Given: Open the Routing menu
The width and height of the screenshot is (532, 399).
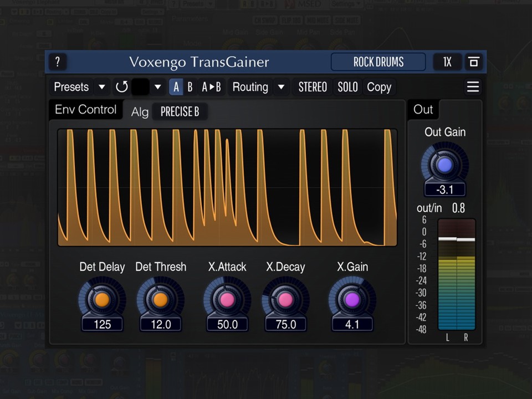Looking at the screenshot, I should tap(250, 87).
